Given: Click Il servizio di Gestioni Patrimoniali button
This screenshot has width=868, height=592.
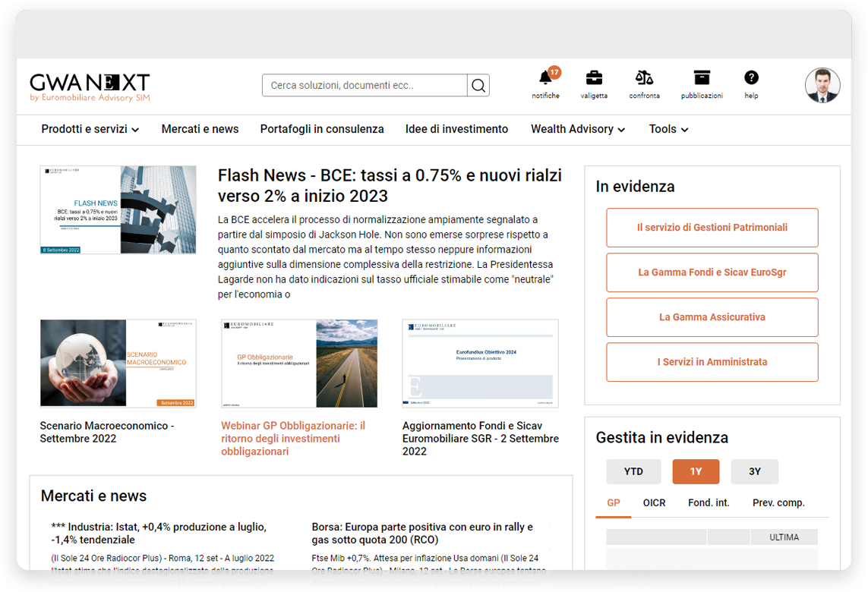Looking at the screenshot, I should tap(712, 228).
